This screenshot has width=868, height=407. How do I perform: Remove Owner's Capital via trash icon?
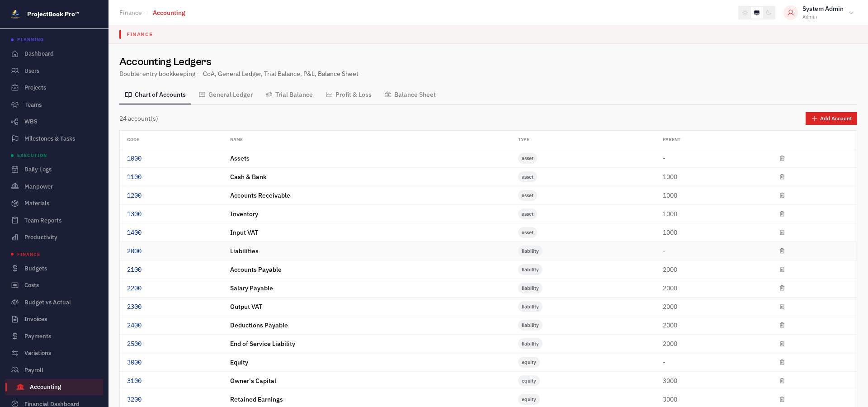tap(782, 381)
